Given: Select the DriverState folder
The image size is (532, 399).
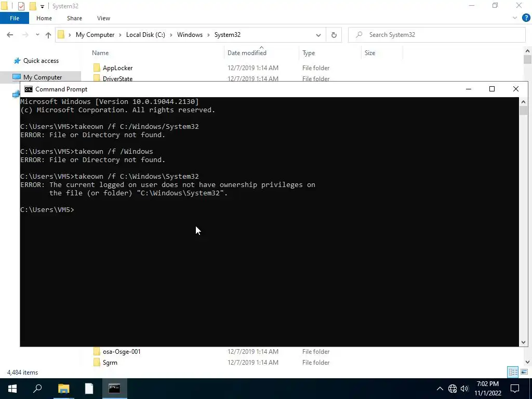Looking at the screenshot, I should click(x=117, y=78).
